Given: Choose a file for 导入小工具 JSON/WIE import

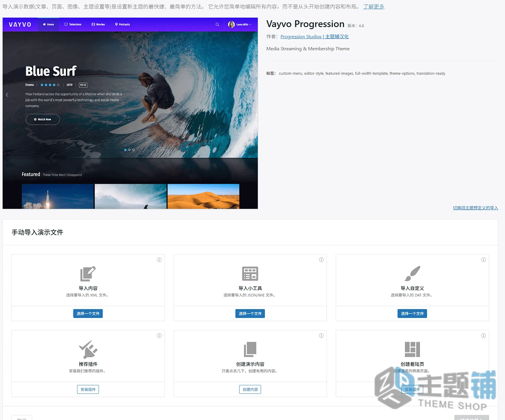Looking at the screenshot, I should (x=250, y=314).
